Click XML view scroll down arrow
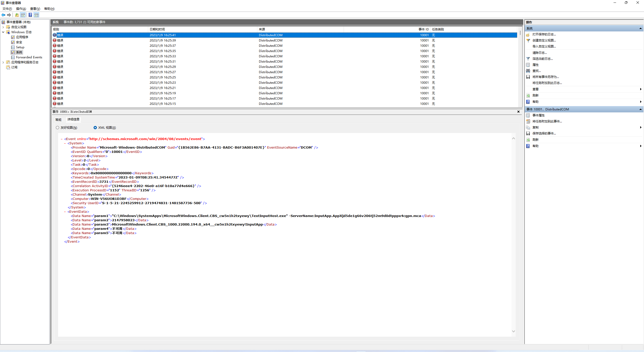644x352 pixels. coord(514,331)
